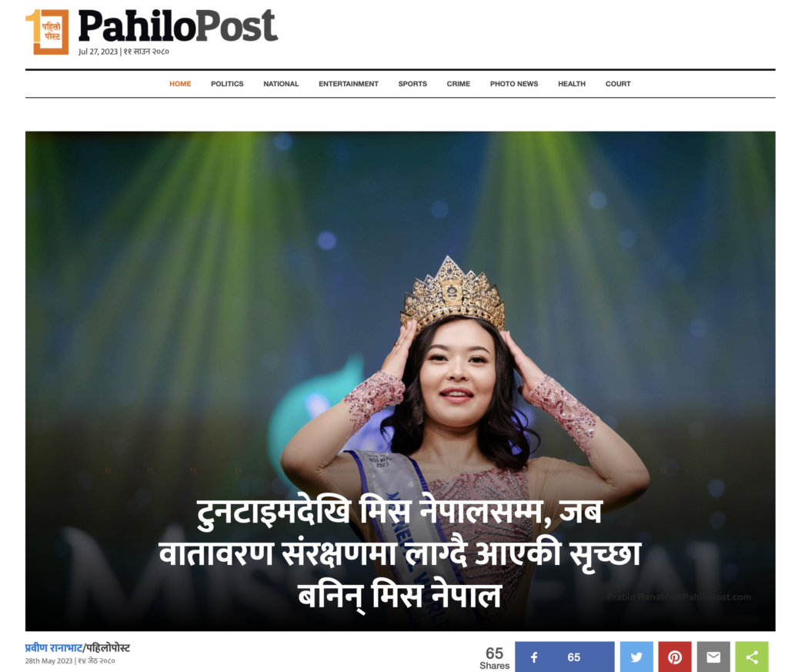Share article on Facebook
The width and height of the screenshot is (788, 672).
point(564,657)
